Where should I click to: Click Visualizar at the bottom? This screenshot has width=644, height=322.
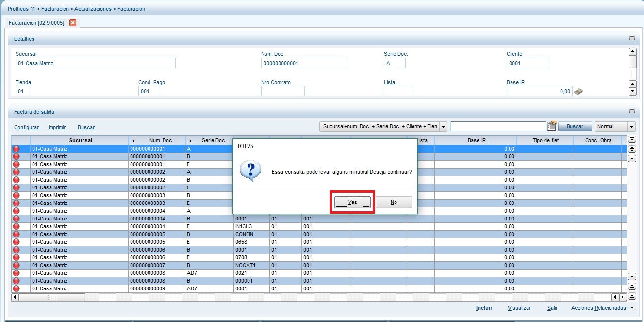point(519,308)
